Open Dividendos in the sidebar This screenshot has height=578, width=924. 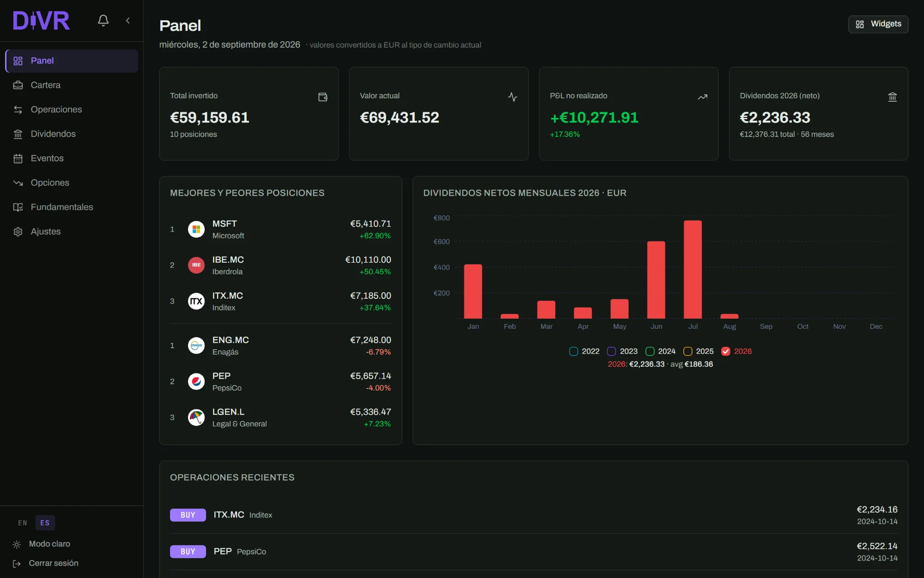pyautogui.click(x=72, y=134)
